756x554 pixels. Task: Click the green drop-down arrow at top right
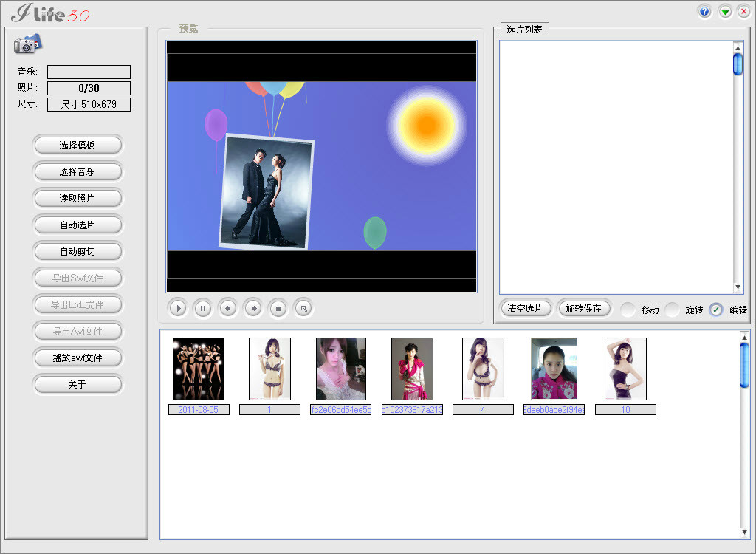click(724, 11)
